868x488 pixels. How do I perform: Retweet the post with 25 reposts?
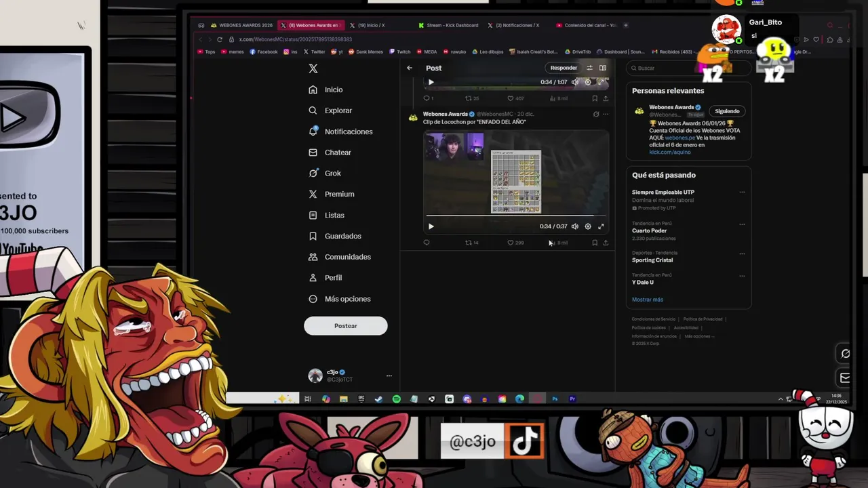(472, 98)
